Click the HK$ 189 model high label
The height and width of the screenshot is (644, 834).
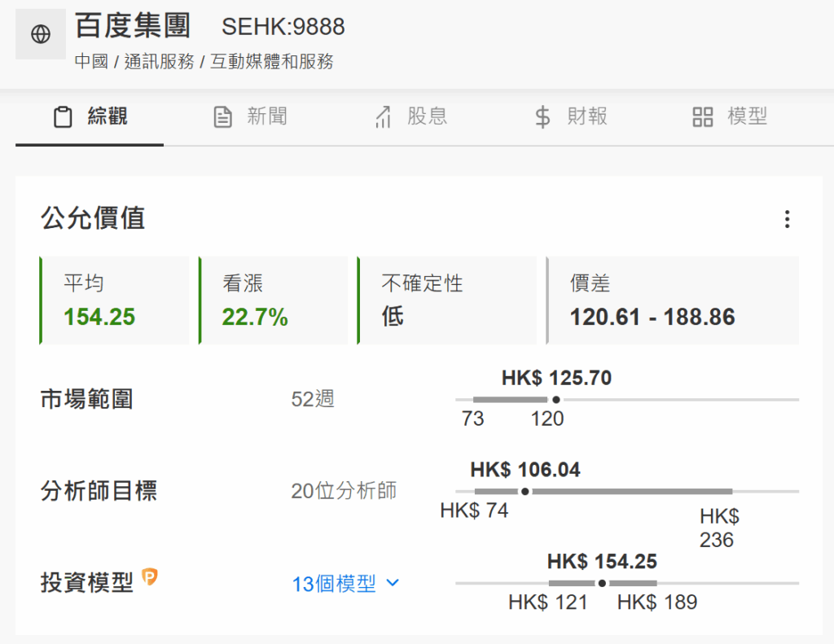(657, 602)
